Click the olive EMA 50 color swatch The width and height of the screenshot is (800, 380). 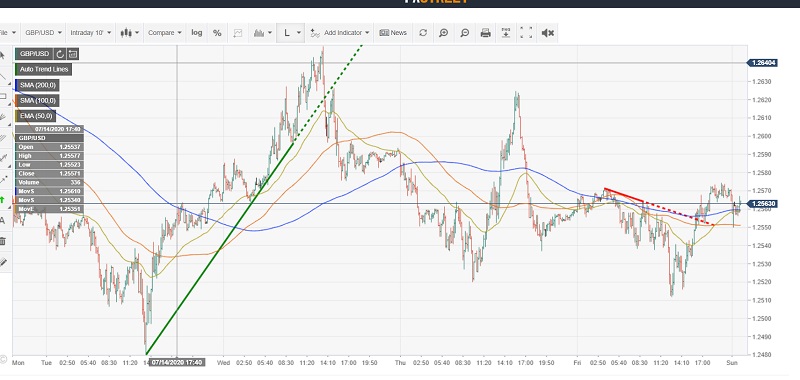17,116
